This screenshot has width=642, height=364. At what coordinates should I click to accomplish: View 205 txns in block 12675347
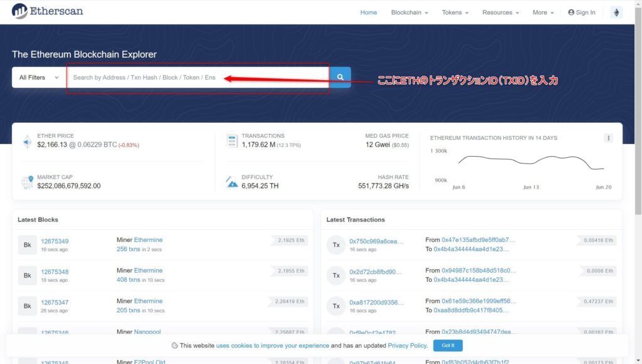128,310
